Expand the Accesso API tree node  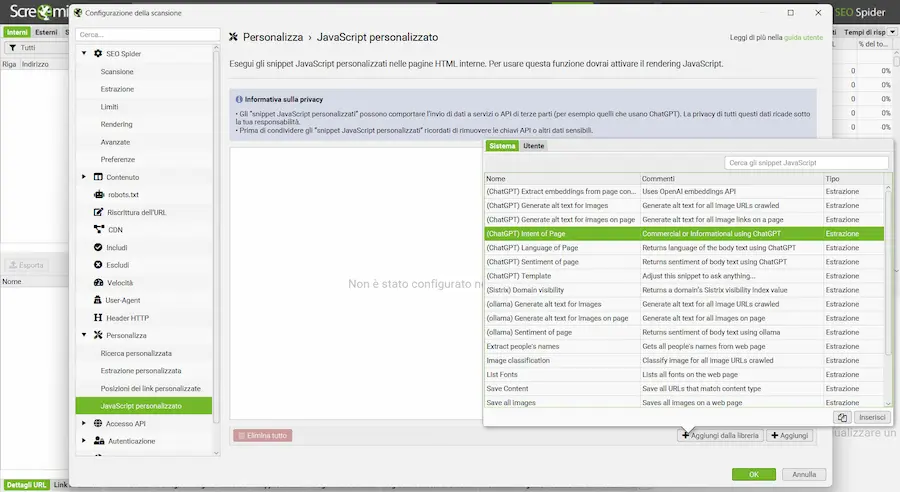click(84, 423)
